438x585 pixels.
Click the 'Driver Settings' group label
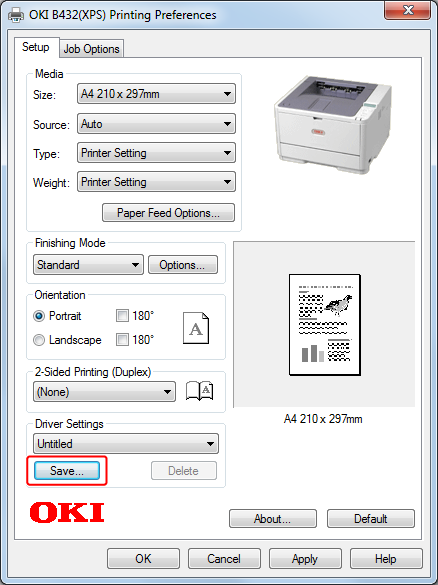[x=69, y=424]
